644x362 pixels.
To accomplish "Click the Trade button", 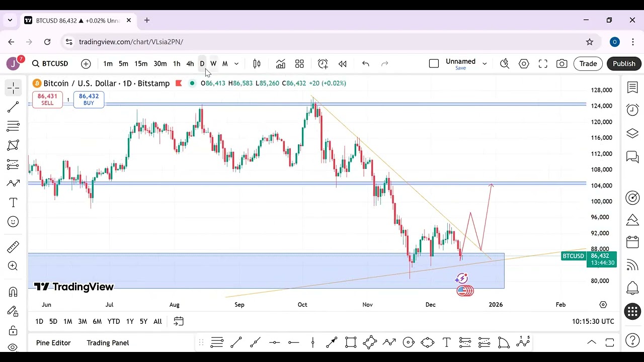I will (588, 64).
